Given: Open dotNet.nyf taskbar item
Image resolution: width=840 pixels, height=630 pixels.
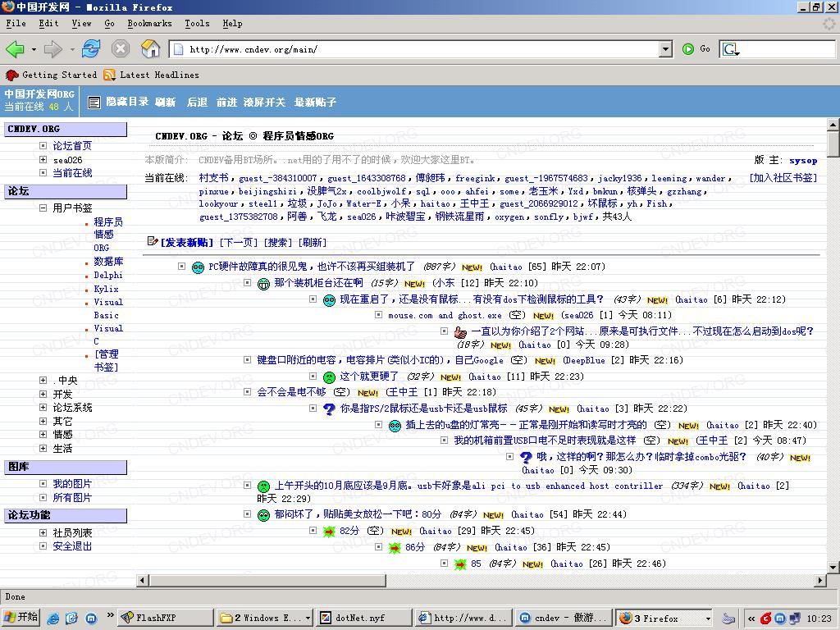Looking at the screenshot, I should [363, 618].
